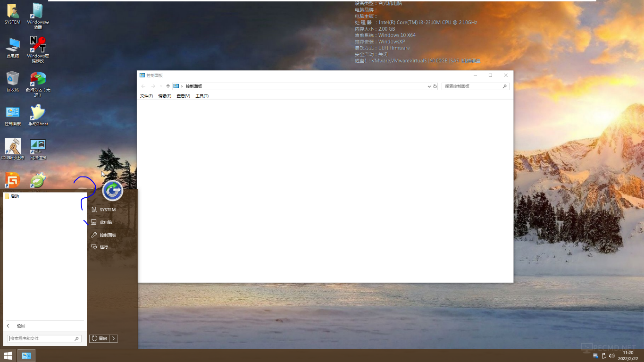Image resolution: width=644 pixels, height=362 pixels.
Task: Open the 手动Ghost ghost icon
Action: tap(38, 116)
